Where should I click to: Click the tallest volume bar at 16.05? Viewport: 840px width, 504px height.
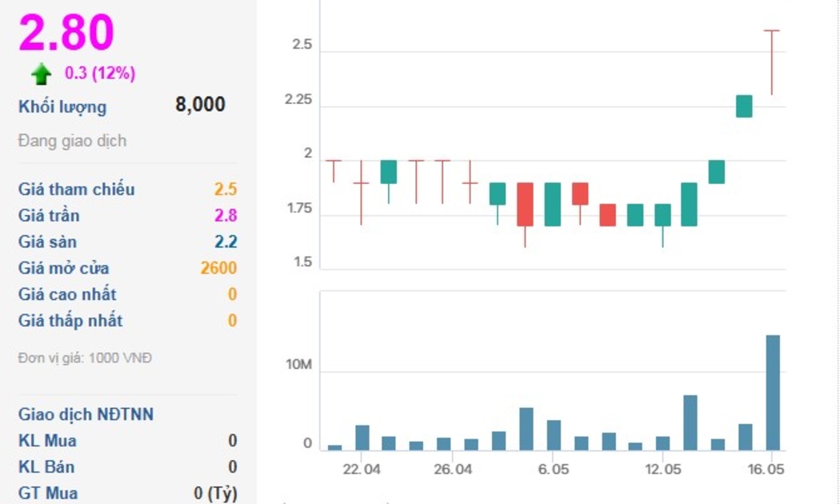coord(773,392)
